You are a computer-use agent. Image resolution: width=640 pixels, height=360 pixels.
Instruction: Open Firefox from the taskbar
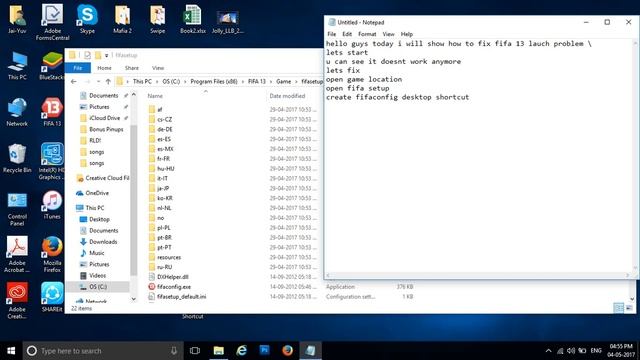(x=287, y=351)
